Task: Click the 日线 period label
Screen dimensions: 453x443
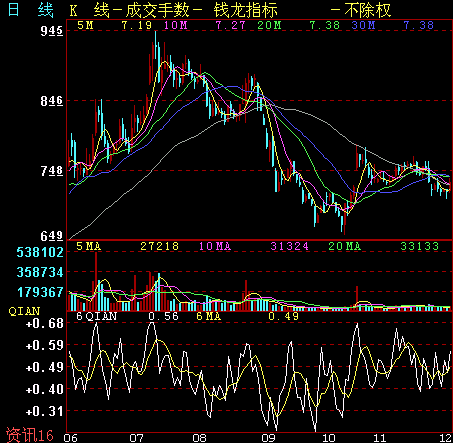Action: pos(30,9)
